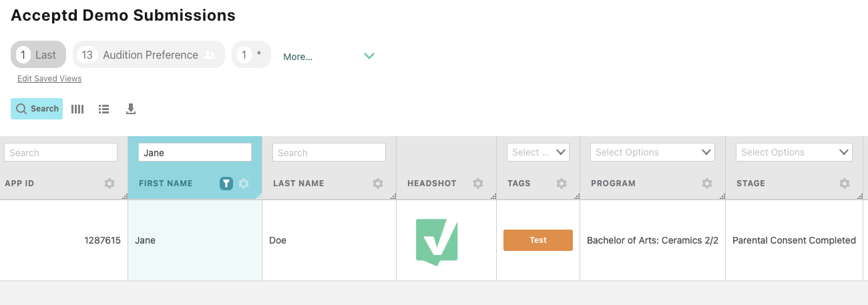Open the Tags select dropdown
This screenshot has height=305, width=868.
coord(538,152)
